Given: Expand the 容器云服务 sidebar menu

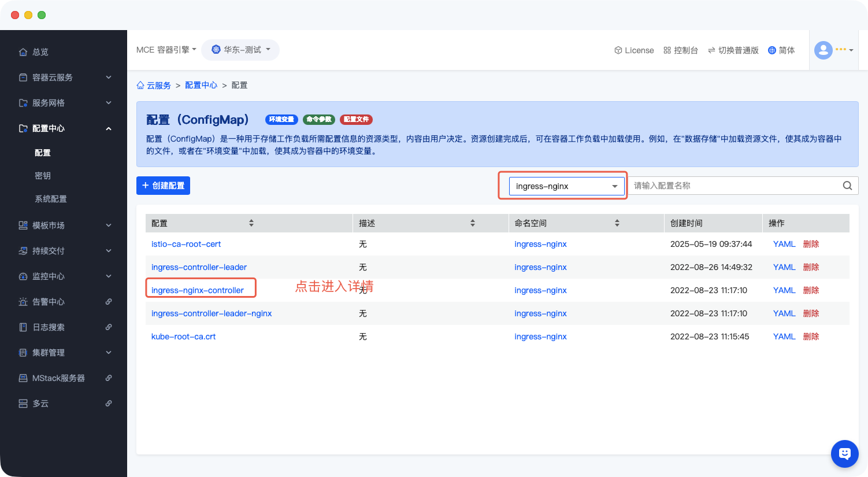Looking at the screenshot, I should (x=109, y=77).
